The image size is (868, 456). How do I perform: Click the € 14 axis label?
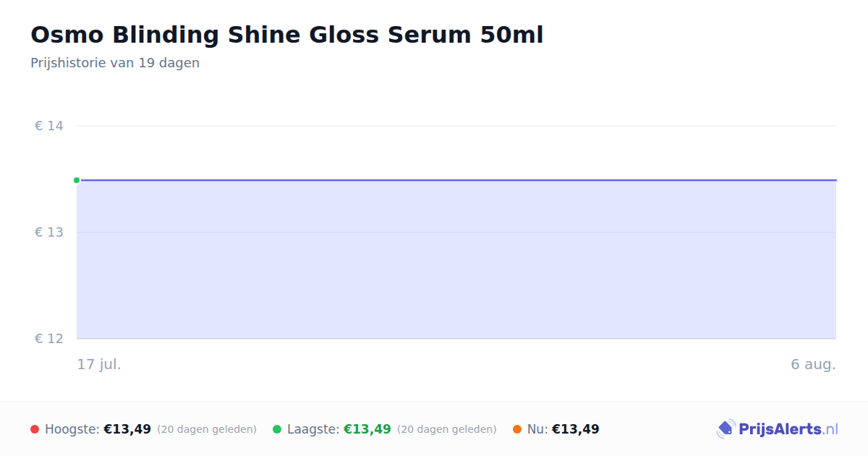pyautogui.click(x=49, y=126)
